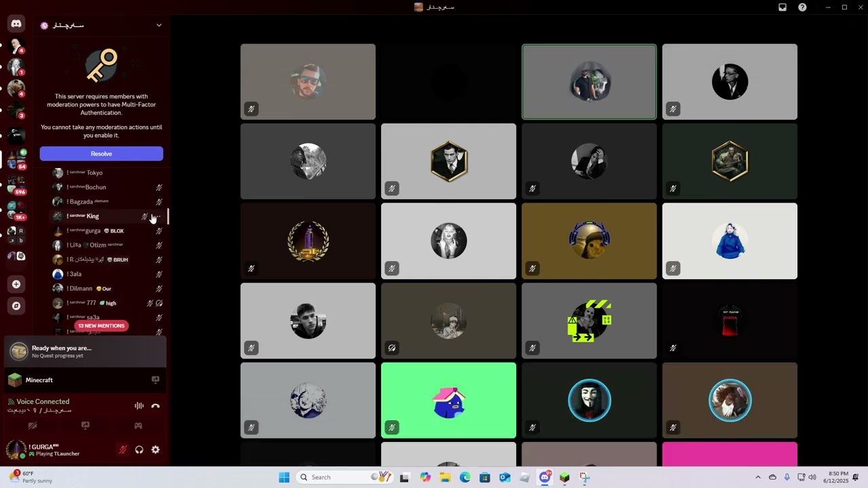This screenshot has height=488, width=868.
Task: Select voice user 3ala
Action: (108, 274)
